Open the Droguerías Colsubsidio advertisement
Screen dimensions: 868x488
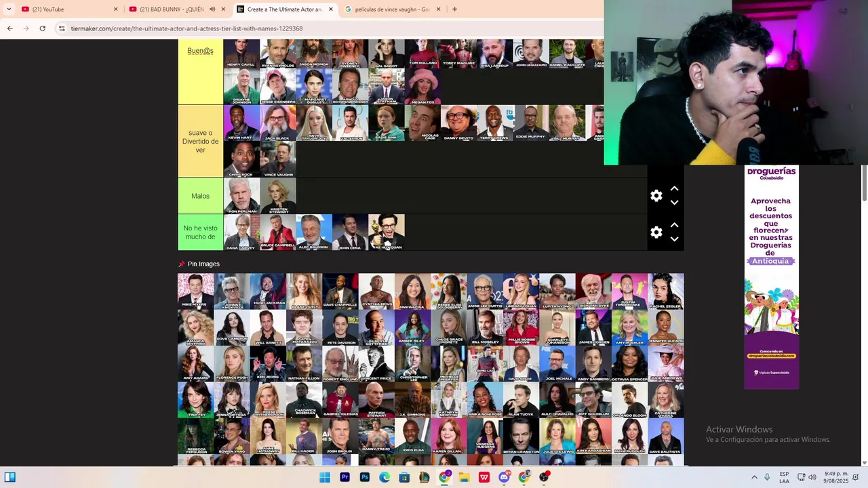pyautogui.click(x=772, y=277)
